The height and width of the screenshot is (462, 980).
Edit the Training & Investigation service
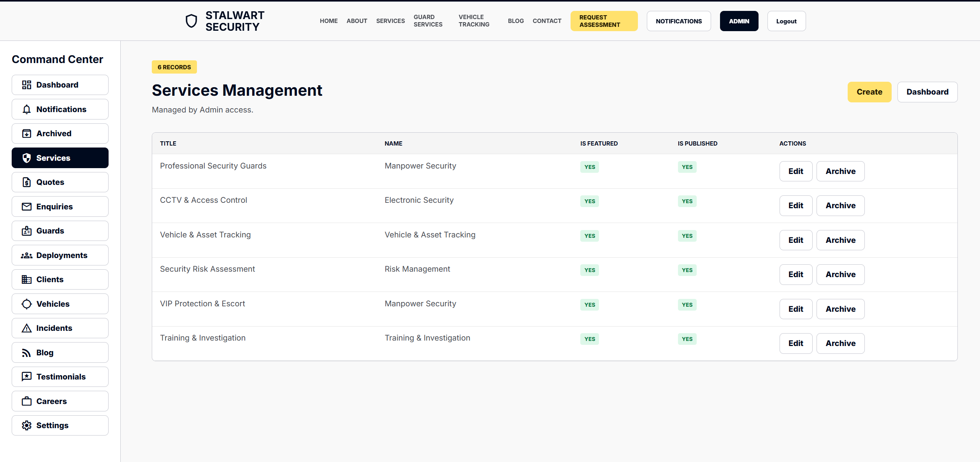point(796,343)
